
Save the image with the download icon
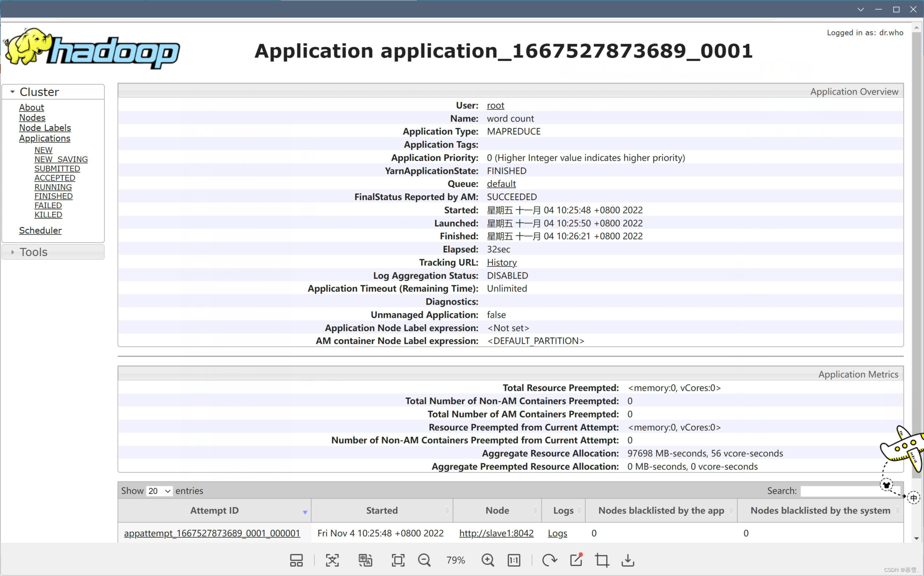pos(627,560)
